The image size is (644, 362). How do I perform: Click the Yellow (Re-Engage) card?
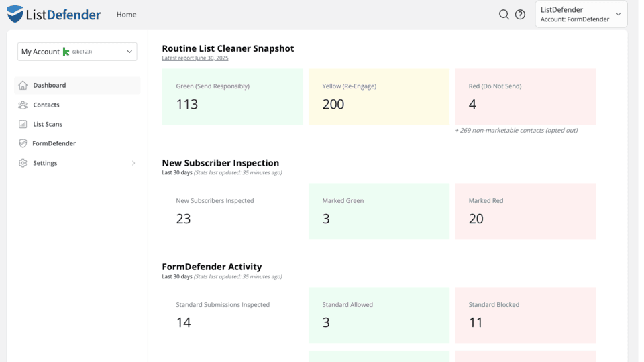coord(379,97)
